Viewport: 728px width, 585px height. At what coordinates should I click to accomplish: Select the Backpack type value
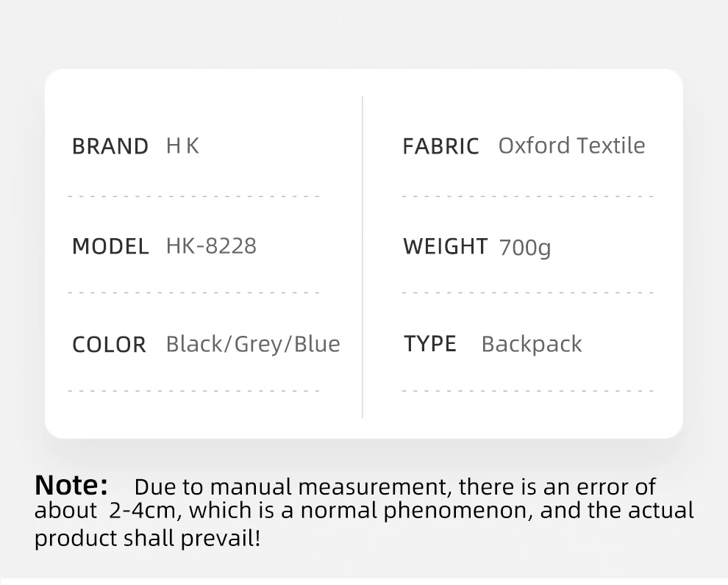tap(531, 344)
